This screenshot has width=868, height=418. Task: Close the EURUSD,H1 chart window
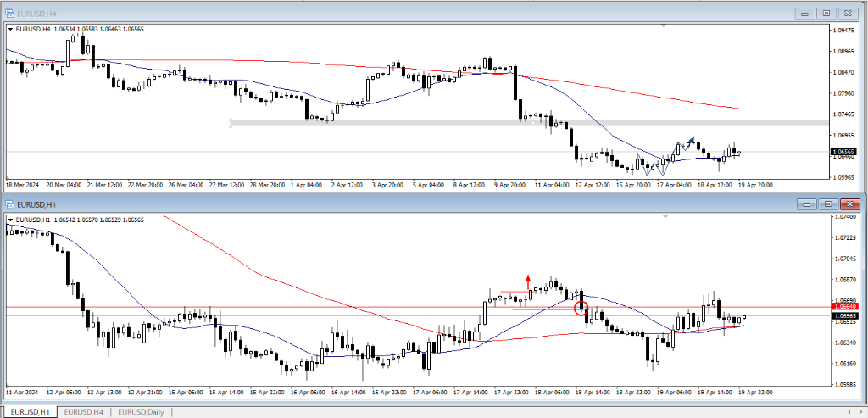(x=850, y=204)
